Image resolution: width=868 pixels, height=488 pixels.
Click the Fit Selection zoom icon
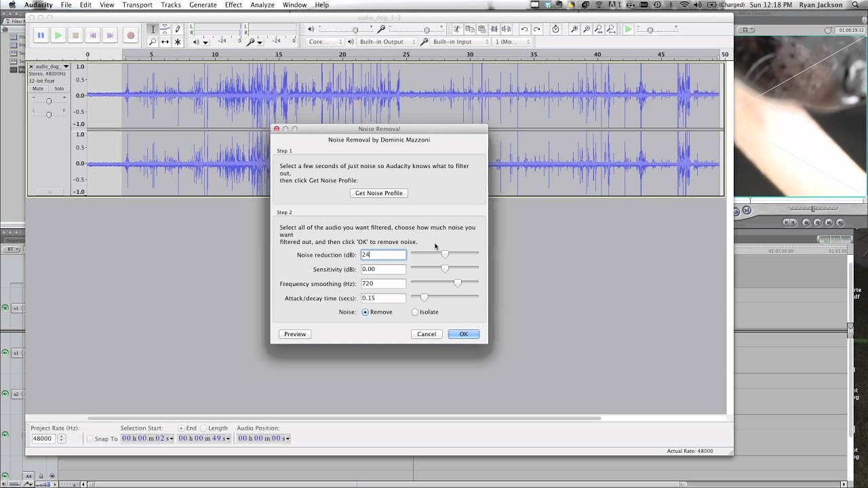click(599, 29)
